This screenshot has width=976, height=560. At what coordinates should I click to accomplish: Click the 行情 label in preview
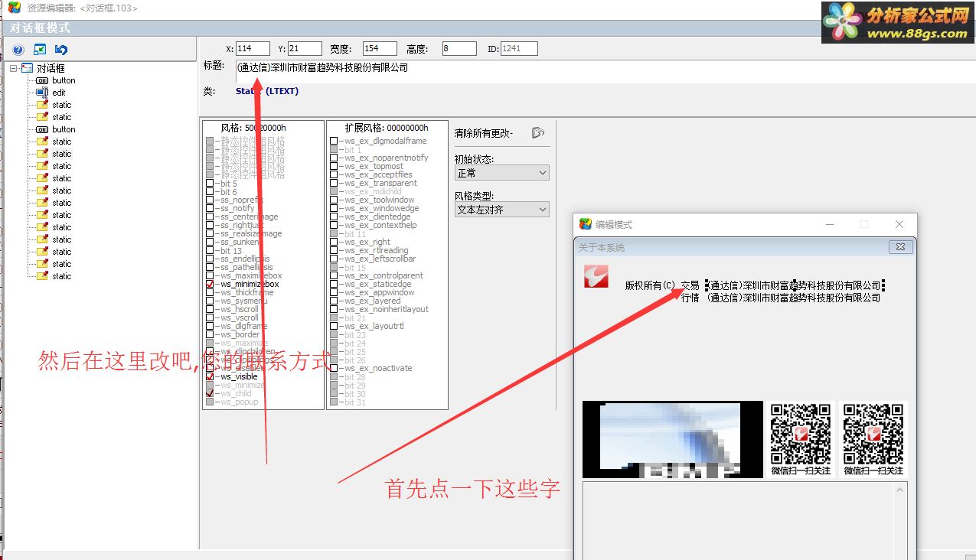690,298
